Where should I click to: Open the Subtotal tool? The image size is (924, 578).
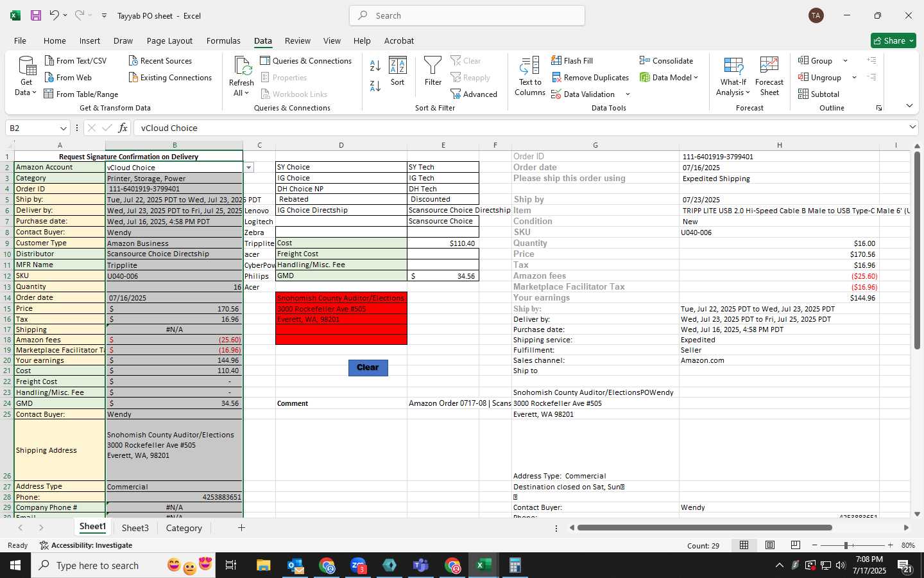[x=819, y=94]
